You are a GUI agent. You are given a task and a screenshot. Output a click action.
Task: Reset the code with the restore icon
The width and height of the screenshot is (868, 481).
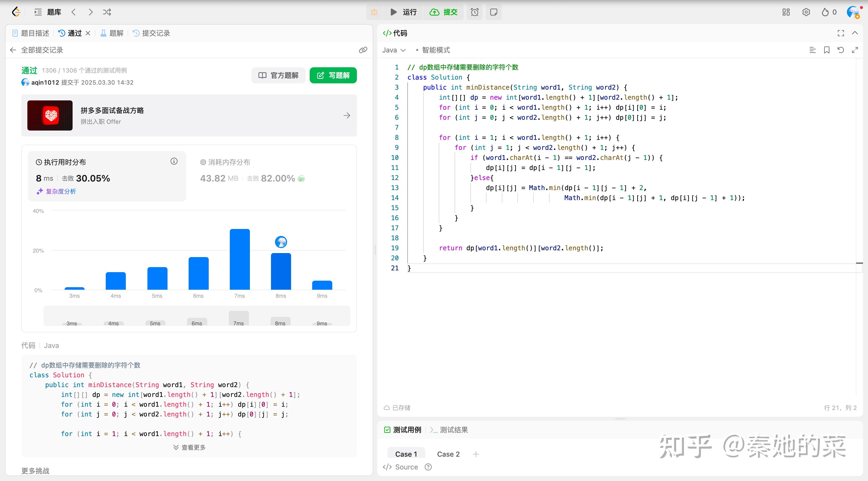pyautogui.click(x=840, y=50)
